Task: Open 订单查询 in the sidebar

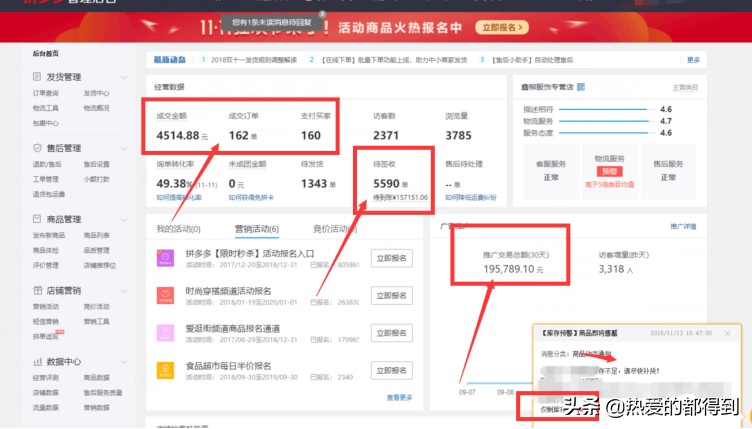Action: pyautogui.click(x=46, y=93)
